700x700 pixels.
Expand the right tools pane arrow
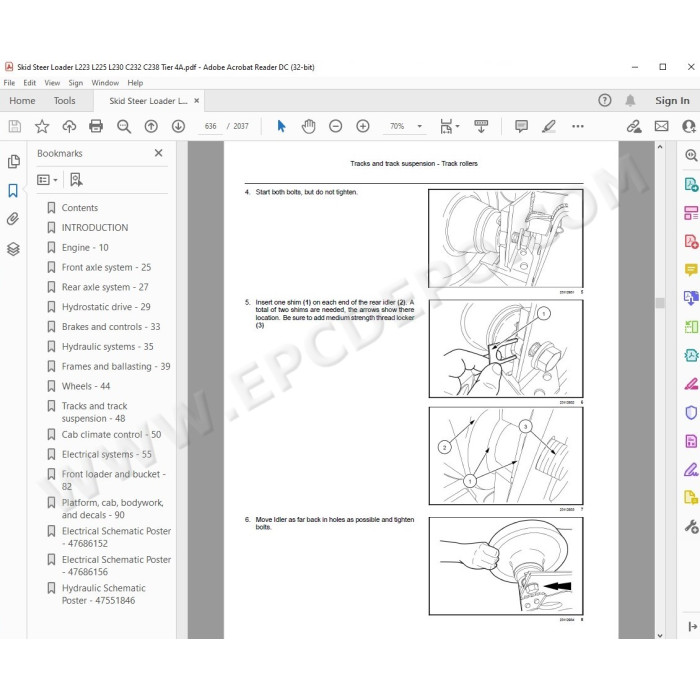(x=692, y=627)
